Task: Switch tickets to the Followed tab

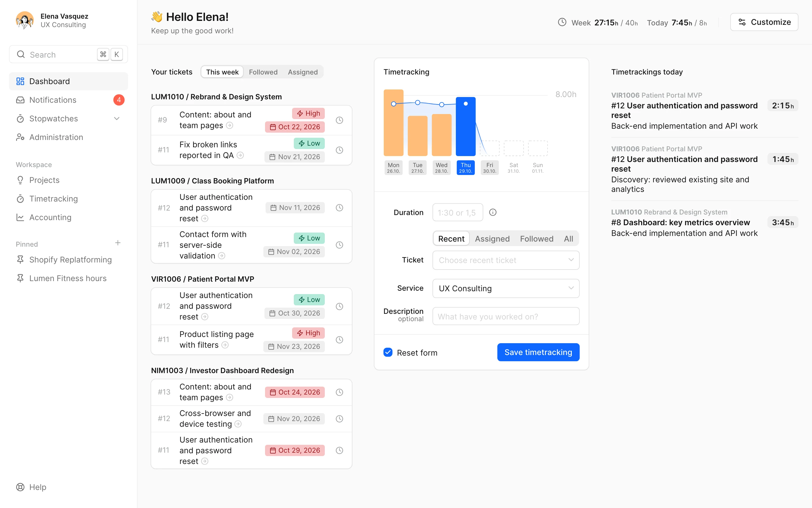Action: coord(263,72)
